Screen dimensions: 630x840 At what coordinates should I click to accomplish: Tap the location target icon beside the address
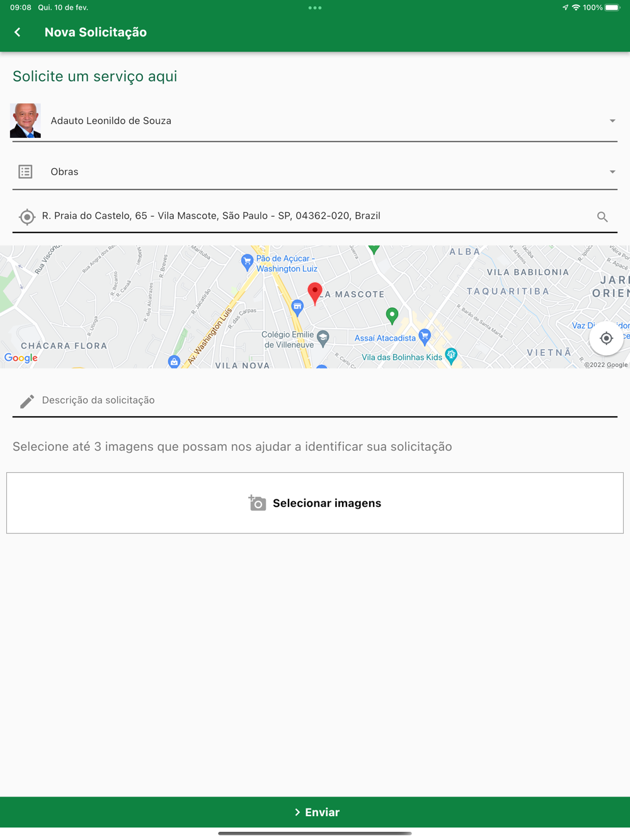pos(26,217)
